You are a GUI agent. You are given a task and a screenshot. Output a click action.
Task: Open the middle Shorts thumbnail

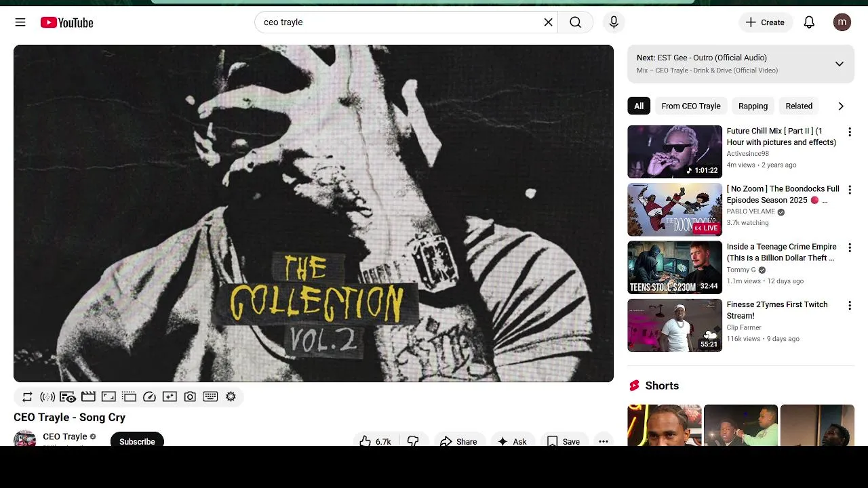(741, 425)
